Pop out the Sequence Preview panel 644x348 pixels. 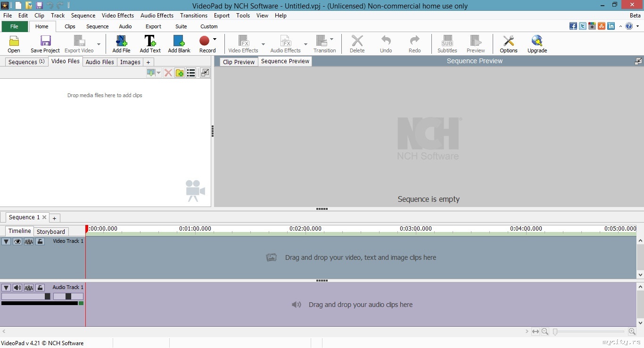click(638, 61)
